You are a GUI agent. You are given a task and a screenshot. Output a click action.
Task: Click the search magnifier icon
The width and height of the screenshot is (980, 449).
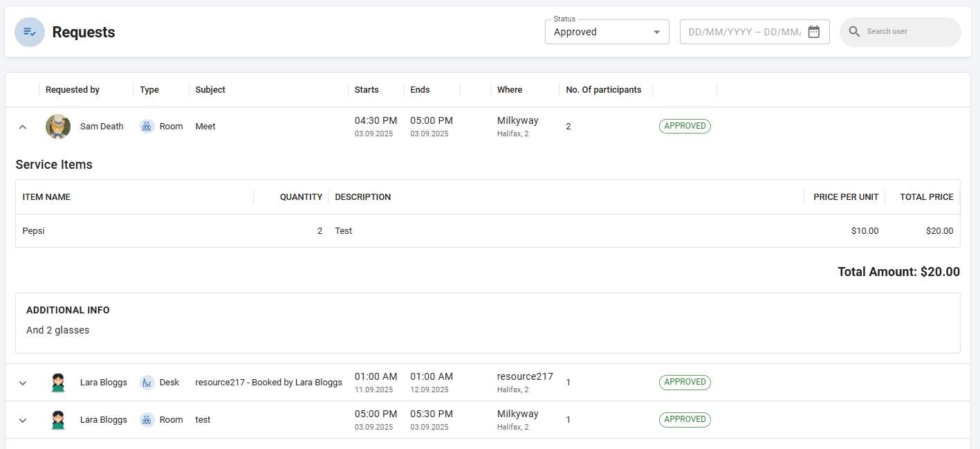[x=854, y=32]
